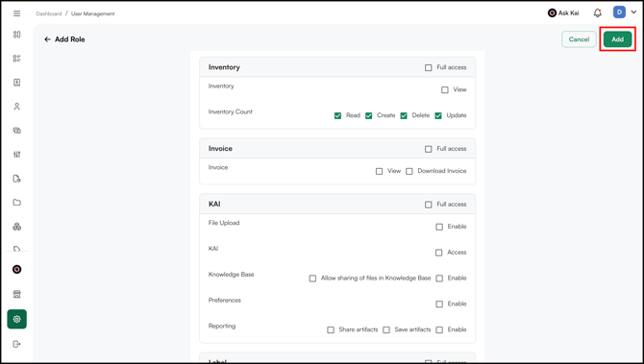Image resolution: width=644 pixels, height=364 pixels.
Task: Check Knowledge Base Enable checkbox
Action: [439, 279]
